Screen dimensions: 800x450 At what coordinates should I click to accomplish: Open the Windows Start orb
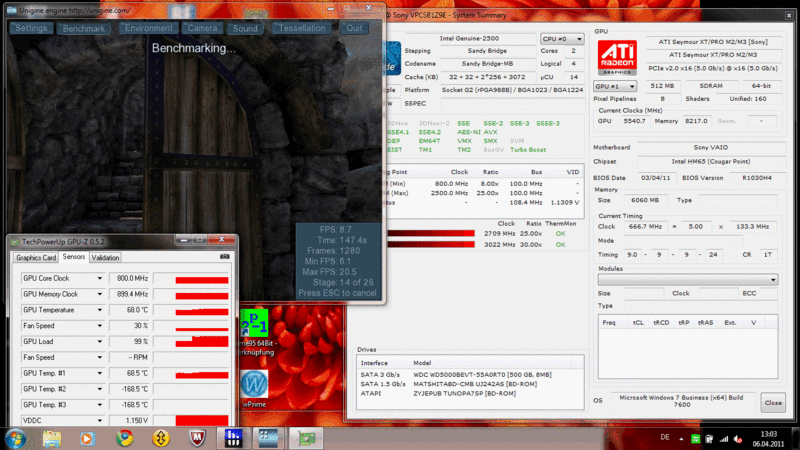15,438
